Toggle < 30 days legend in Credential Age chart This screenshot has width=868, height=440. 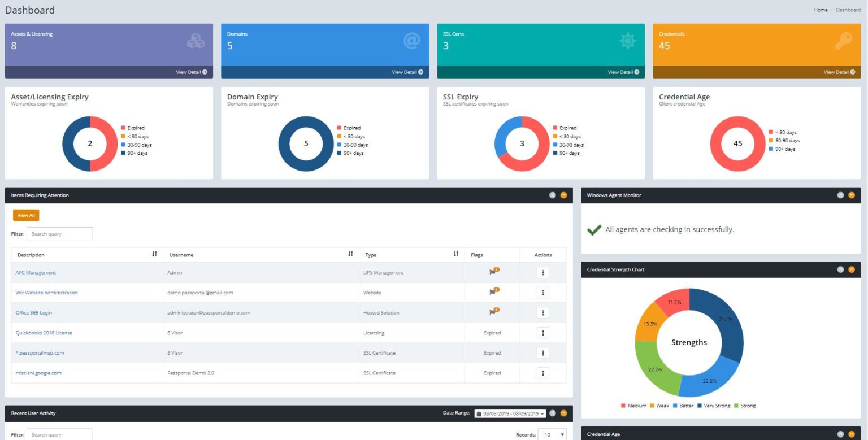(783, 132)
